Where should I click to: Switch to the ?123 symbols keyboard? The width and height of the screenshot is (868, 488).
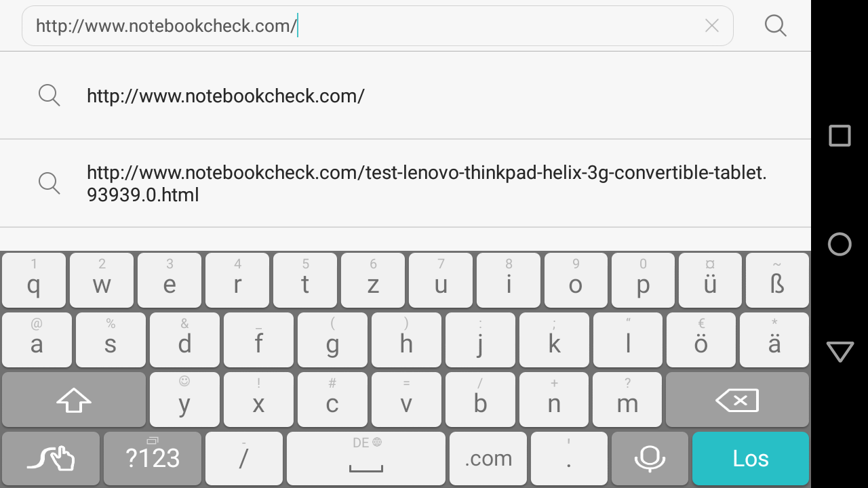coord(153,459)
